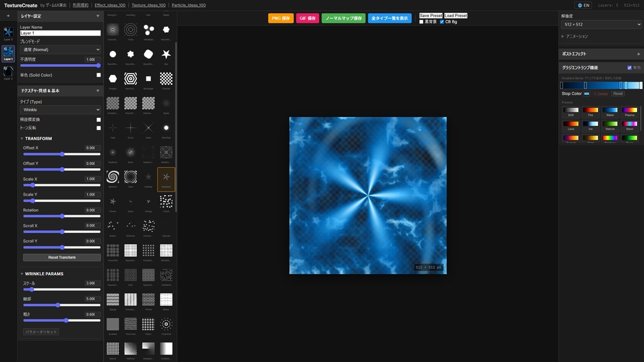Select the Polygon shape texture
This screenshot has height=362, width=644.
[x=113, y=79]
